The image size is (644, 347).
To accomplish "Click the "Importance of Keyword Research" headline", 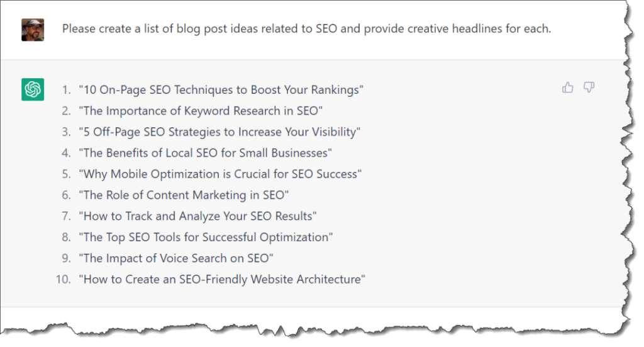I will pyautogui.click(x=201, y=111).
